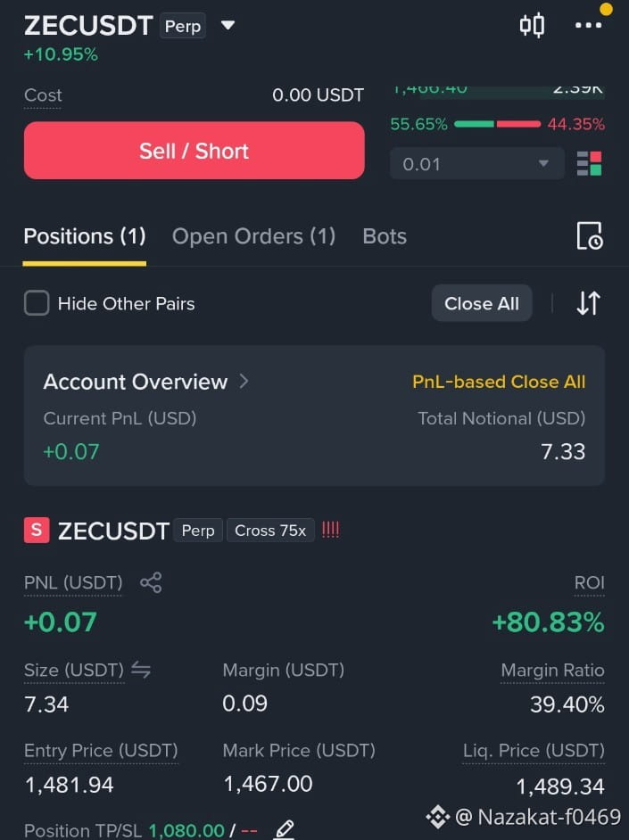Open the order history clock icon
This screenshot has height=840, width=629.
click(590, 235)
